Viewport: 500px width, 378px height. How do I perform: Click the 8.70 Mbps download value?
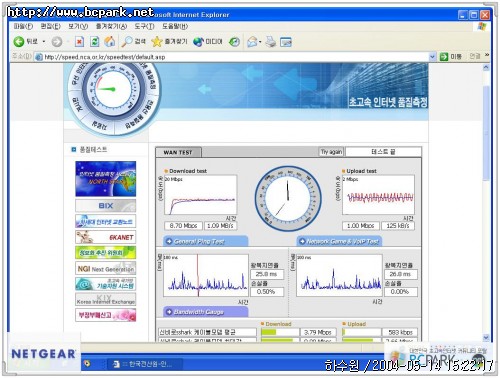[x=183, y=226]
